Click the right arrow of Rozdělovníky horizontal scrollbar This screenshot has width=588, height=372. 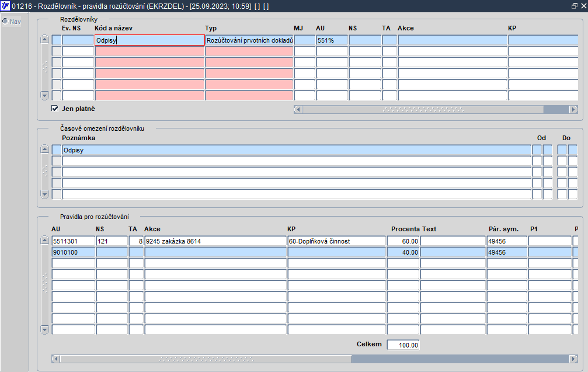[x=573, y=110]
